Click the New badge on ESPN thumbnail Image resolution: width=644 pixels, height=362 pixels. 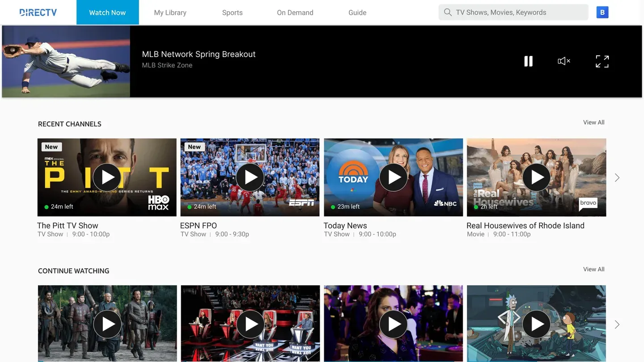pos(195,147)
